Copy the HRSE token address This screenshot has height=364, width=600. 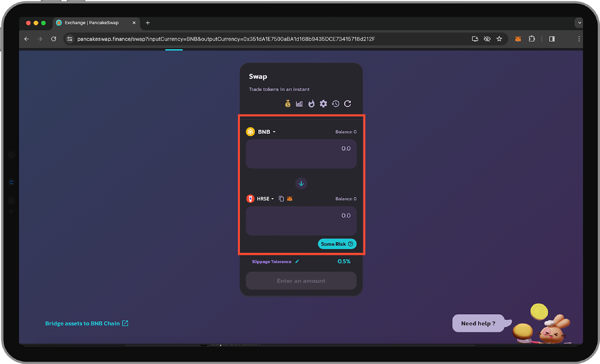pyautogui.click(x=281, y=198)
